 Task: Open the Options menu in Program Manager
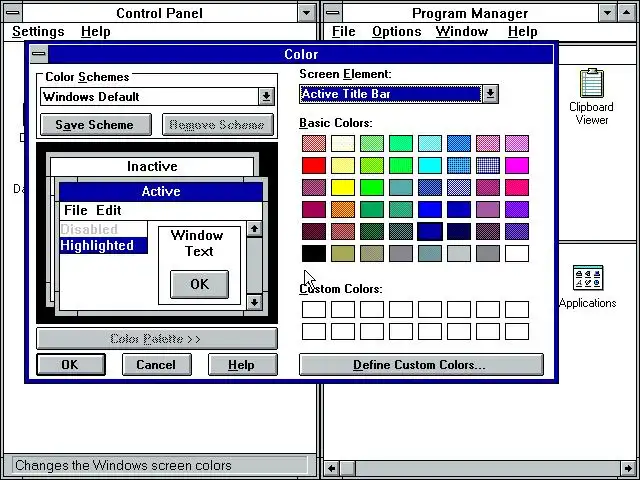click(x=396, y=31)
